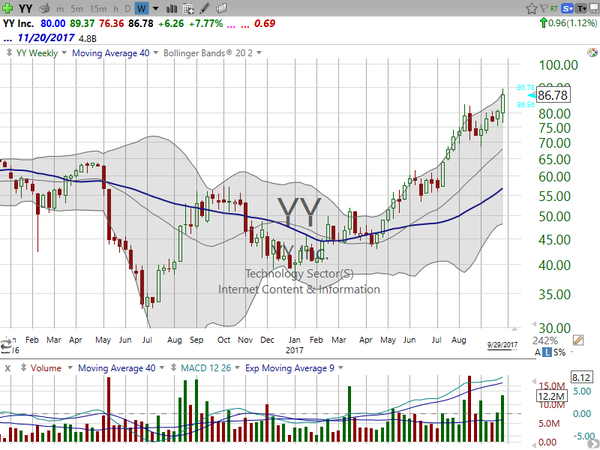
Task: Click the 11/20/2017 date value
Action: point(46,38)
